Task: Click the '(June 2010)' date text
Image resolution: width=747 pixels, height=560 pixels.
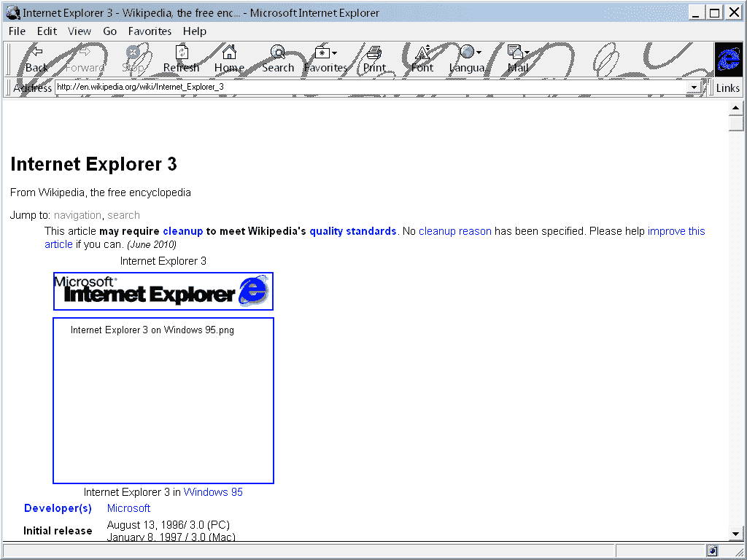Action: click(152, 245)
